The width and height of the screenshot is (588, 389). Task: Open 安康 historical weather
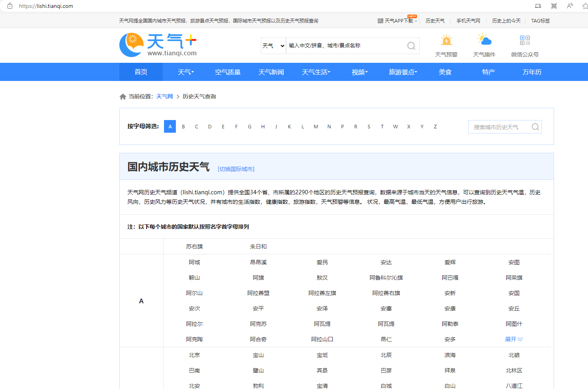click(x=450, y=308)
